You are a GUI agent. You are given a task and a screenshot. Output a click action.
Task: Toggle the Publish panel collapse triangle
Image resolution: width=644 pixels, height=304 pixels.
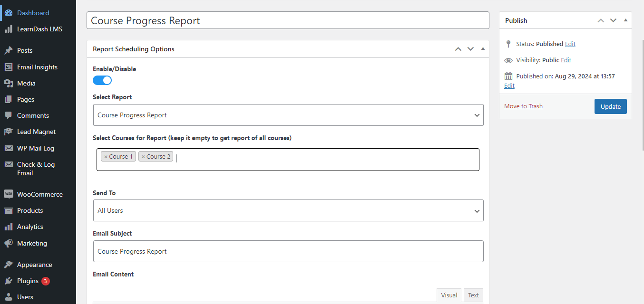click(x=625, y=20)
